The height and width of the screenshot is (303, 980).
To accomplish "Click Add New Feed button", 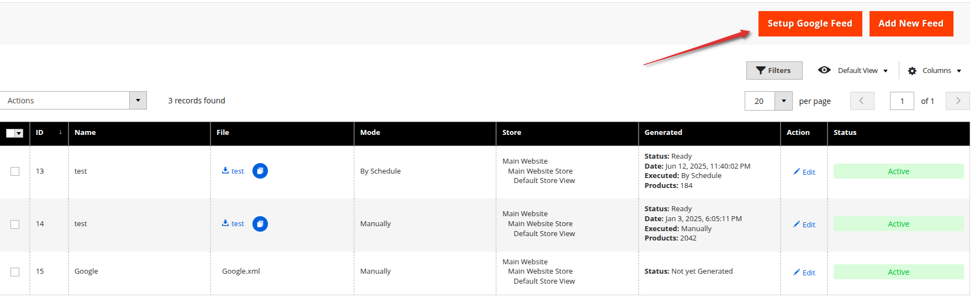I will pos(911,24).
